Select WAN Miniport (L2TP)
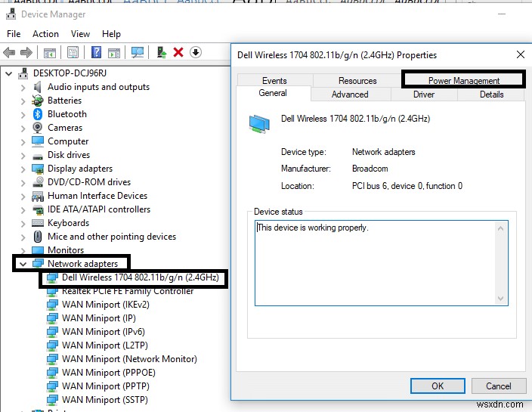The image size is (532, 412). pyautogui.click(x=105, y=345)
